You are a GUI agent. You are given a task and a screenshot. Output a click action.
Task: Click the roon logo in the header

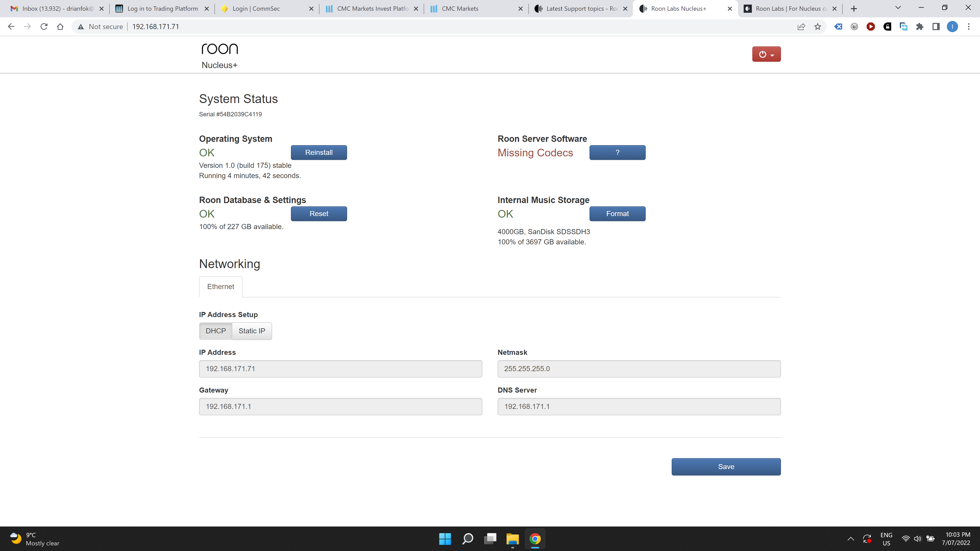(219, 49)
